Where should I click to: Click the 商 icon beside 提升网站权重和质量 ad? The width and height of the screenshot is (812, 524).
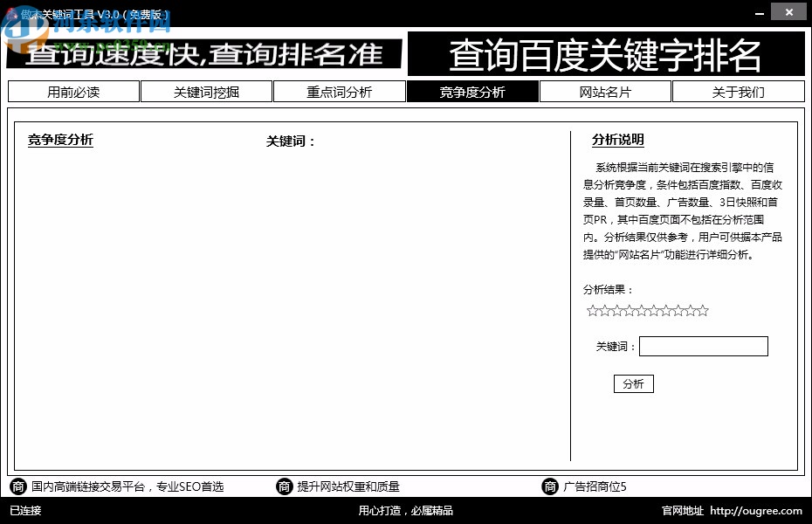point(285,486)
